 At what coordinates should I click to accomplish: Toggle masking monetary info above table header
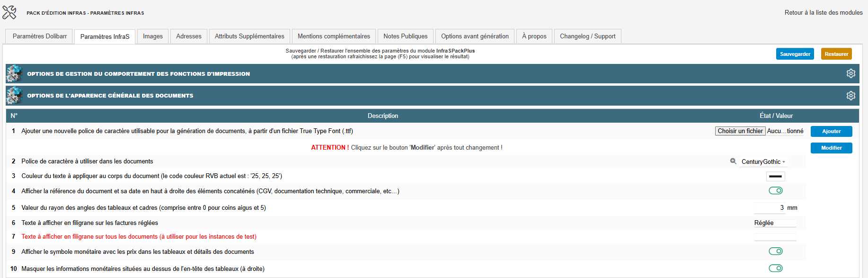point(775,268)
